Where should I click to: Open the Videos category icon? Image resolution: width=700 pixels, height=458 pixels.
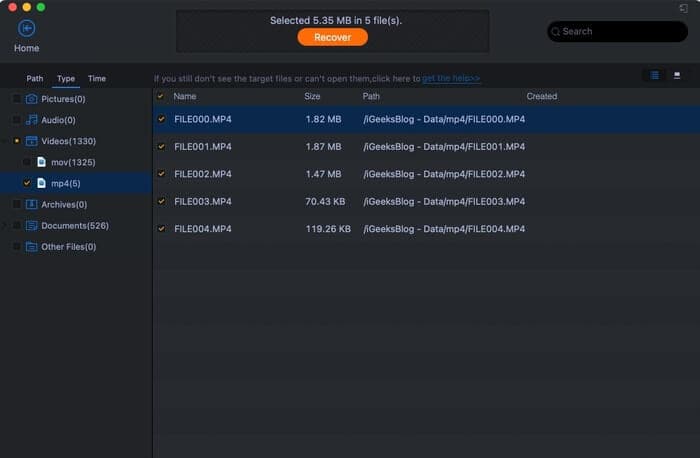pos(31,141)
